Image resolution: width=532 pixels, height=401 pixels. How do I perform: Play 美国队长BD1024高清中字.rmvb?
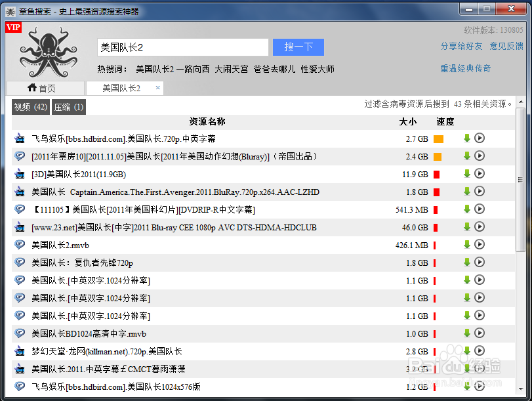(480, 333)
